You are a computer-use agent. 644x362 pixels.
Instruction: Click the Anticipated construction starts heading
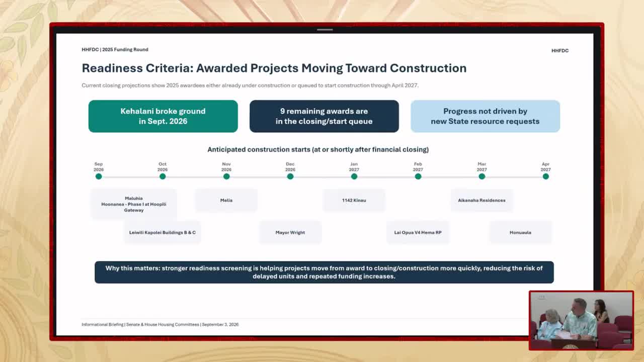[318, 149]
